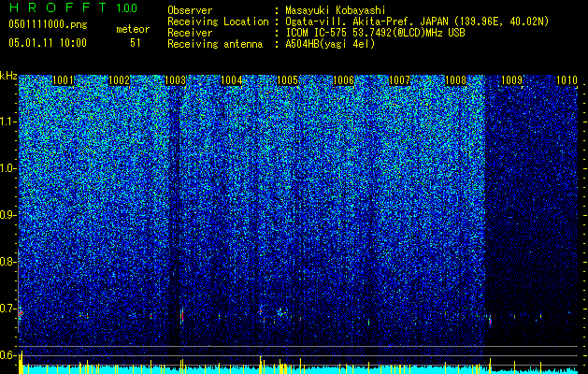Click the Receiver field label
This screenshot has width=588, height=374.
[190, 33]
